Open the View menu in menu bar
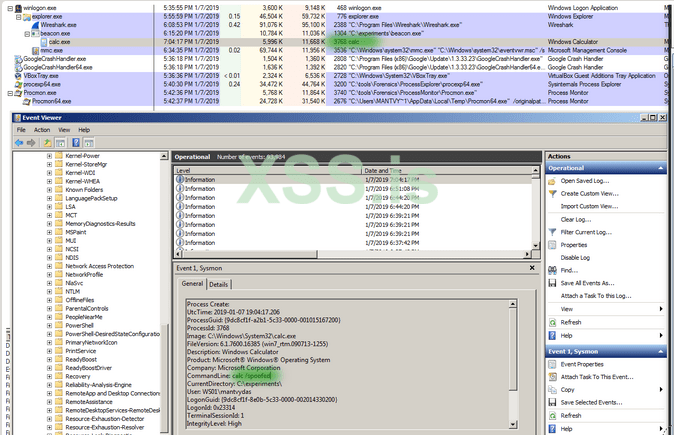Viewport: 674px width, 435px height. (64, 130)
